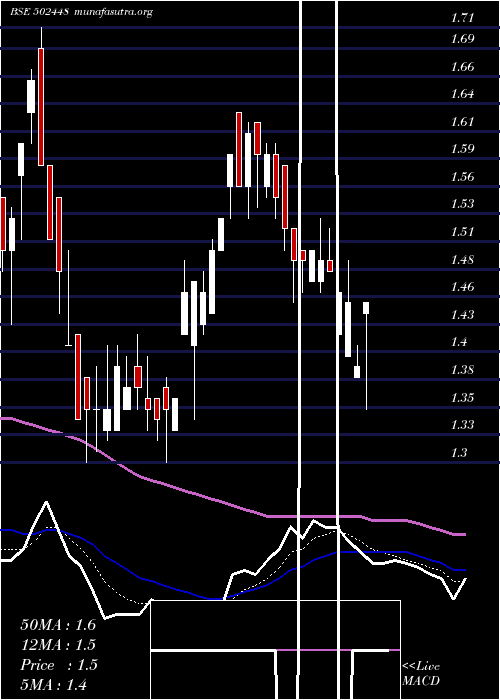Screen dimensions: 500x700
Task: Select the 1.56 price axis label
Action: (462, 177)
